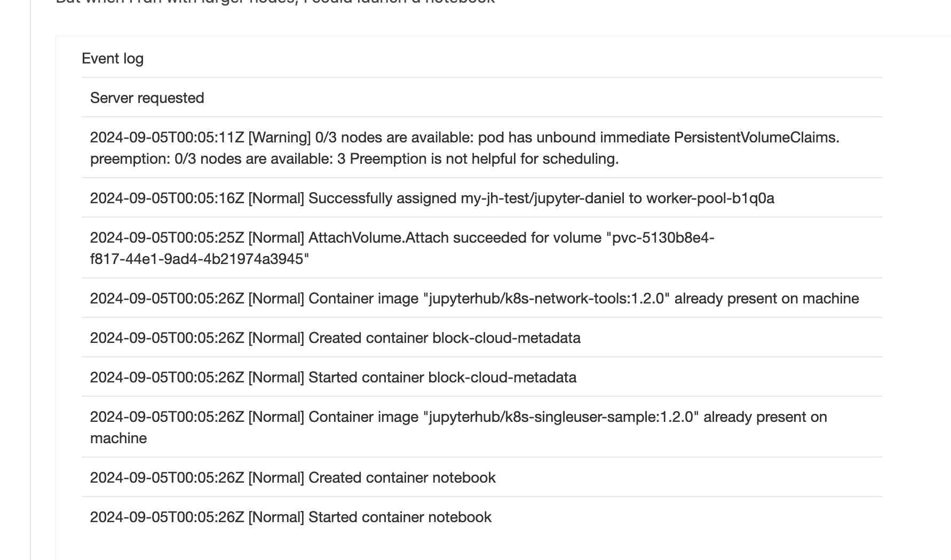
Task: Click the 00:05:16Z timestamp
Action: [167, 198]
